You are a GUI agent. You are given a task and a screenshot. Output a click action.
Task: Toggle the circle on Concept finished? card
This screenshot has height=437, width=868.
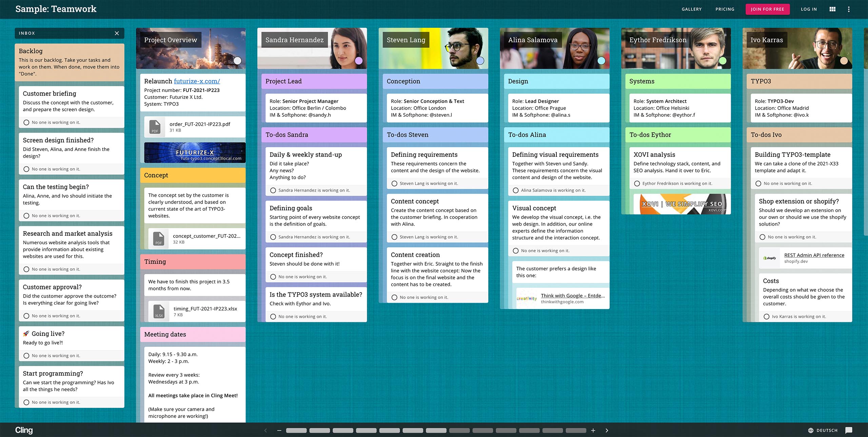(273, 277)
